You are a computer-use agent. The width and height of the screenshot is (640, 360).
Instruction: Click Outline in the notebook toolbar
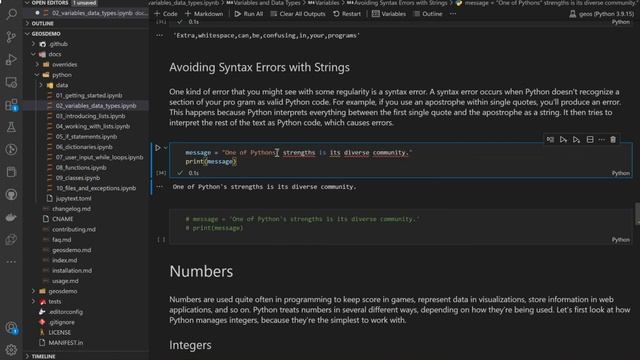(x=428, y=14)
